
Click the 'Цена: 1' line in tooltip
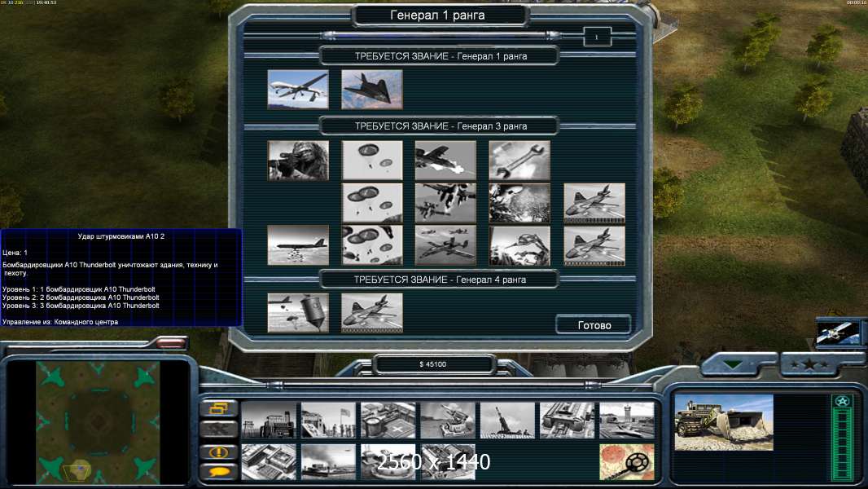[15, 253]
